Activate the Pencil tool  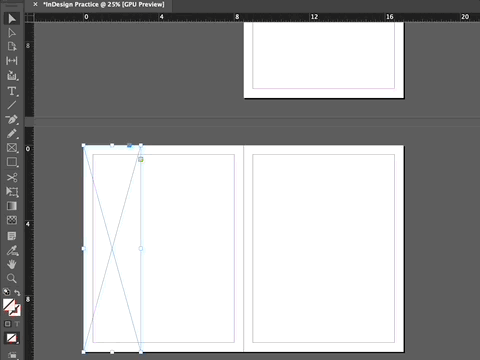(12, 134)
